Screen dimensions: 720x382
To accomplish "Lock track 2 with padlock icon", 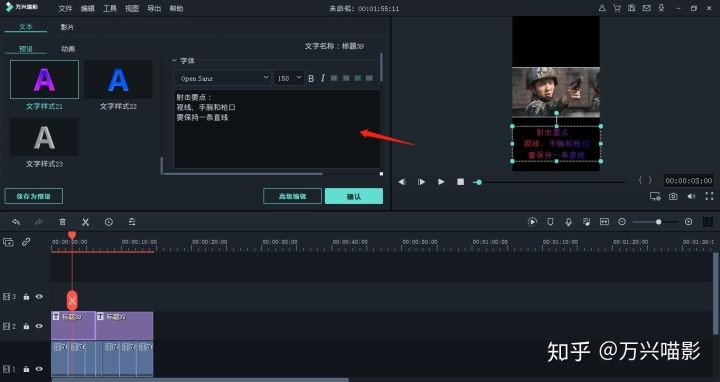I will point(26,326).
